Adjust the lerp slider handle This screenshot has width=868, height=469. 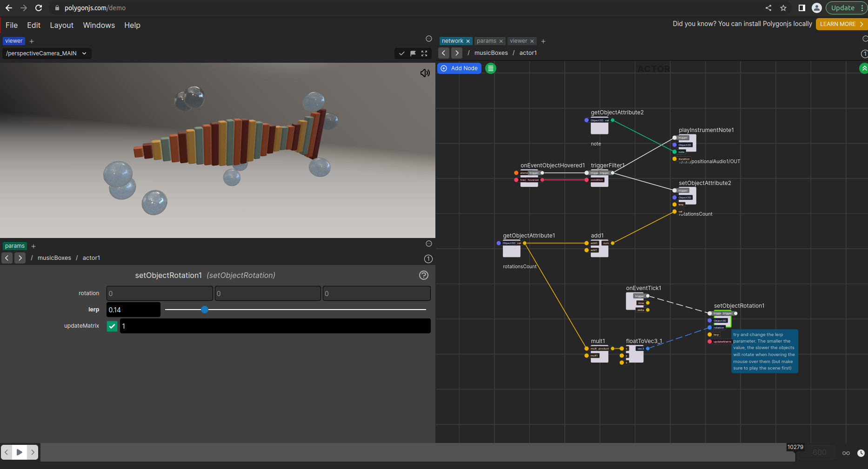tap(205, 310)
